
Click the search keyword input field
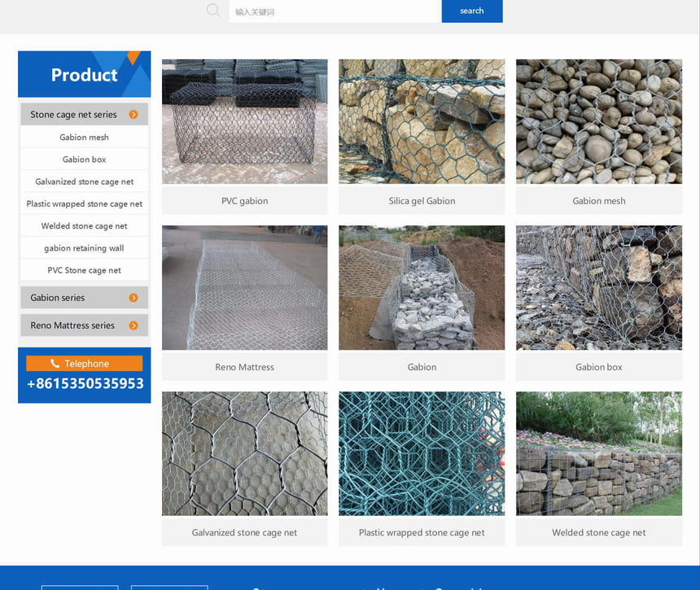(335, 11)
